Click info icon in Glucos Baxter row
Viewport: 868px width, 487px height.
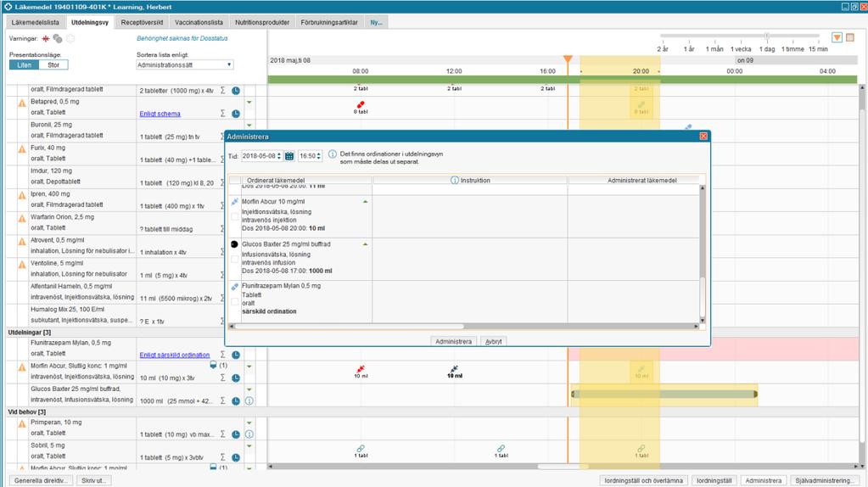249,400
